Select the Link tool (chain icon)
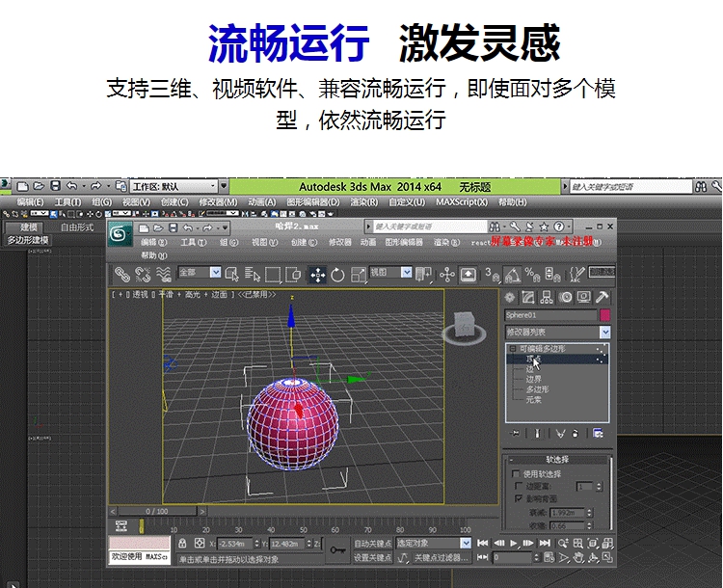Screen dimensions: 723x588 click(x=122, y=275)
